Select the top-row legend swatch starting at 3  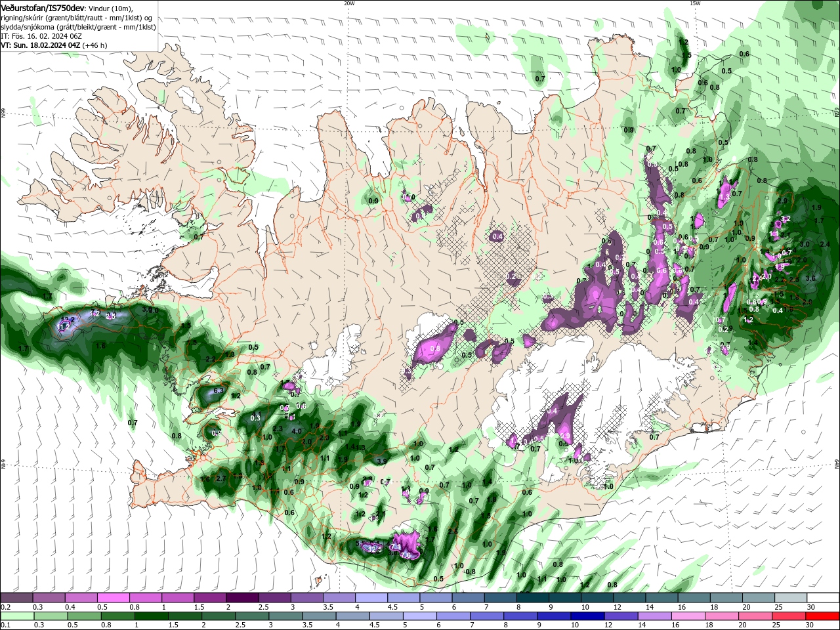click(x=307, y=598)
